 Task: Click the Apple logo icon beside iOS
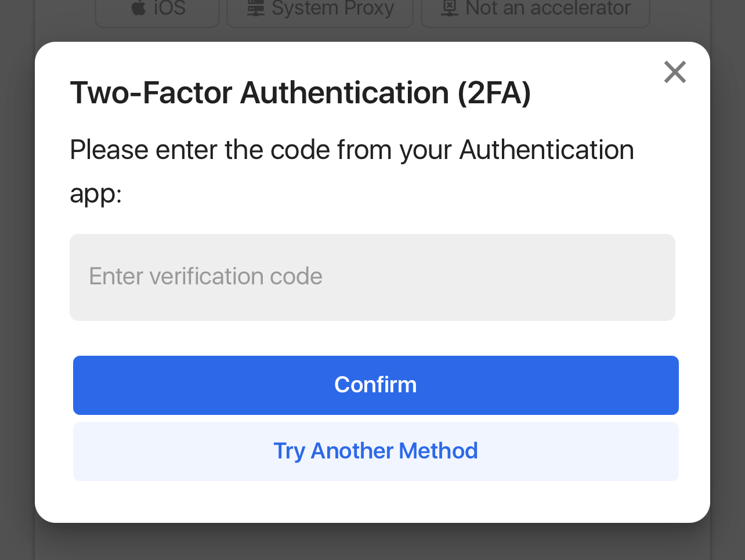pos(139,8)
